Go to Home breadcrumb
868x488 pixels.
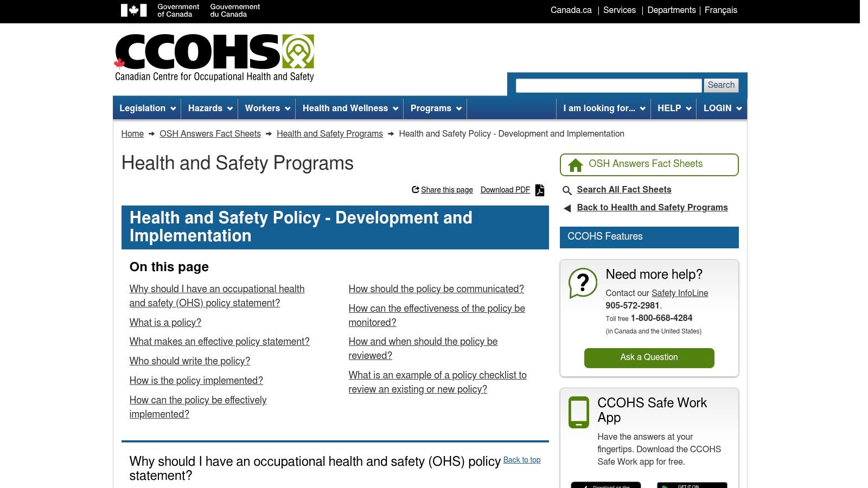pyautogui.click(x=132, y=134)
